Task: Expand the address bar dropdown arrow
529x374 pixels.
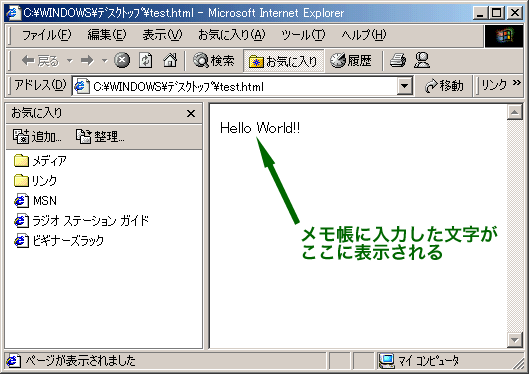Action: click(x=405, y=86)
